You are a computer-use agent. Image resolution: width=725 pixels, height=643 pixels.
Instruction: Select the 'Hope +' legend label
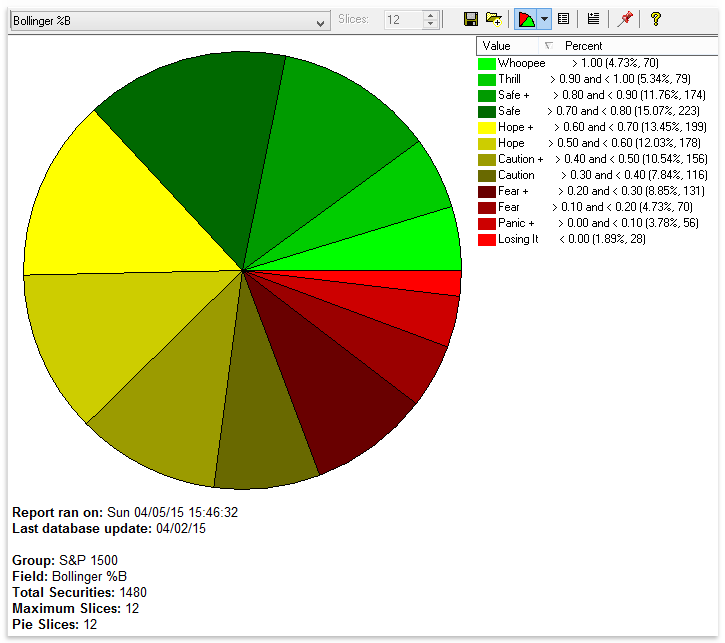tap(516, 127)
